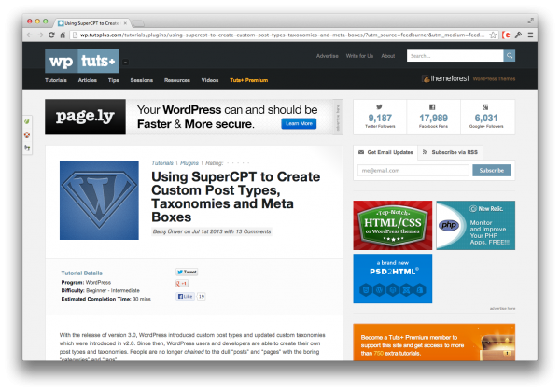Viewport: 560px width, 392px height.
Task: Click the Advertise link
Action: point(328,56)
